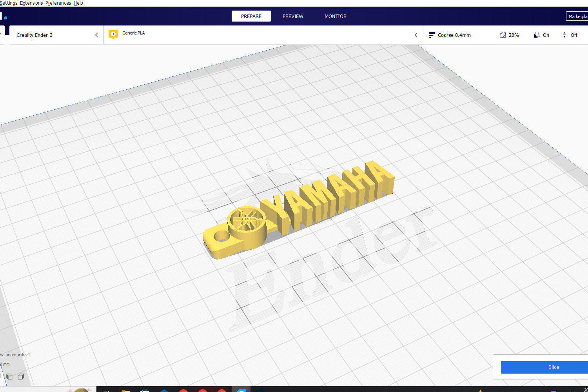Click the support icon showing On
Screen dimensions: 588x392
pos(537,35)
